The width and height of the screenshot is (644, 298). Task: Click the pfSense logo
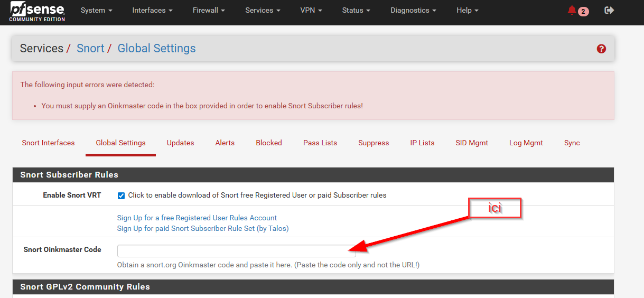(37, 11)
